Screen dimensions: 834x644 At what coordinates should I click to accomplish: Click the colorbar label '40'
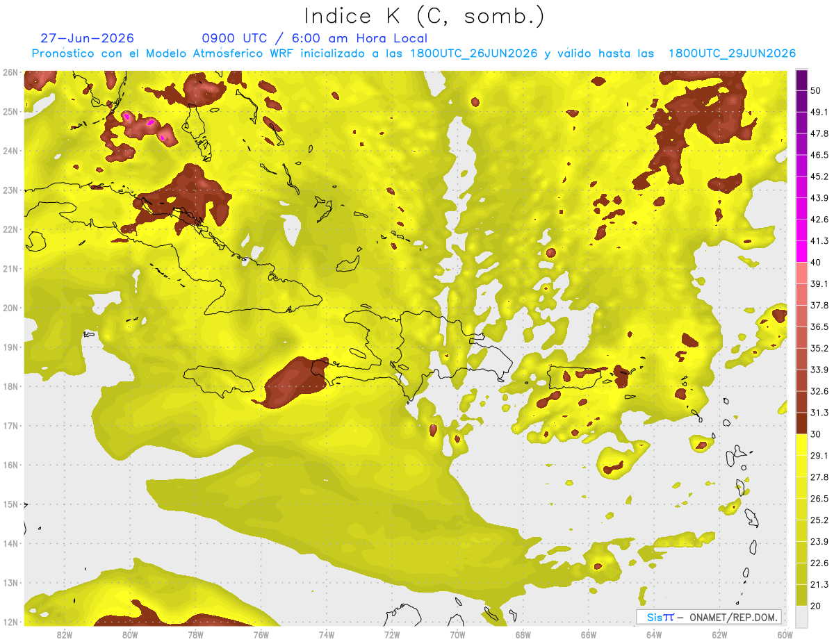tap(816, 263)
